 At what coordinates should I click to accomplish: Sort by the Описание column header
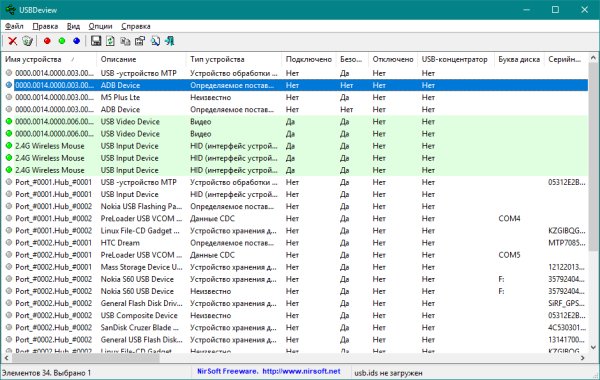coord(141,59)
